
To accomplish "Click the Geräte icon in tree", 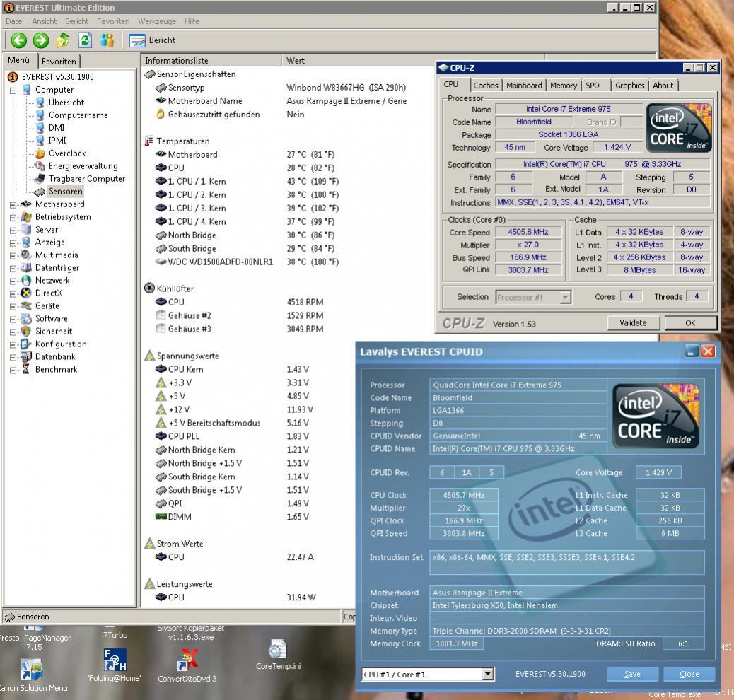I will tap(26, 305).
